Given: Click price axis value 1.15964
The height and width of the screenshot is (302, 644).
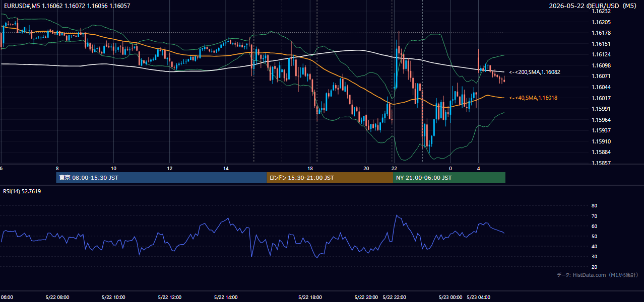Looking at the screenshot, I should click(x=601, y=120).
